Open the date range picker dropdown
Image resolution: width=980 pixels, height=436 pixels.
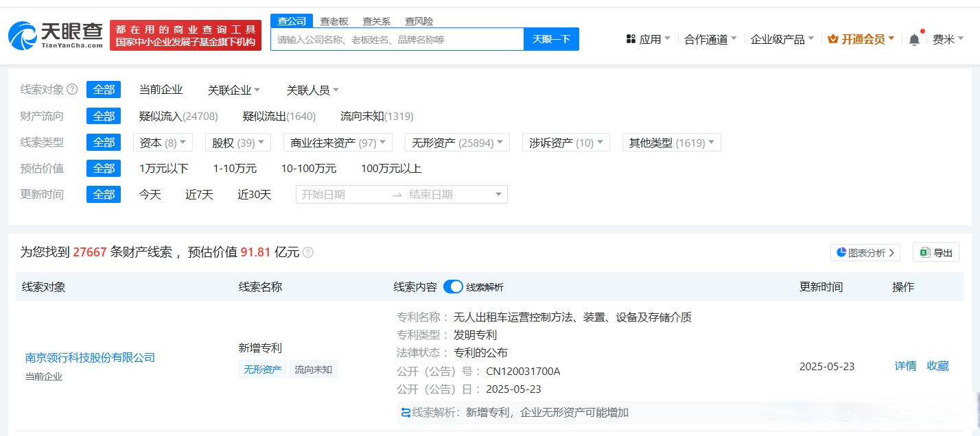point(499,194)
